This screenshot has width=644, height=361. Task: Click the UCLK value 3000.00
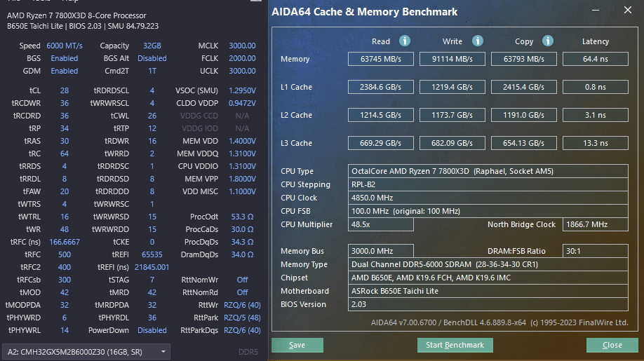point(242,71)
